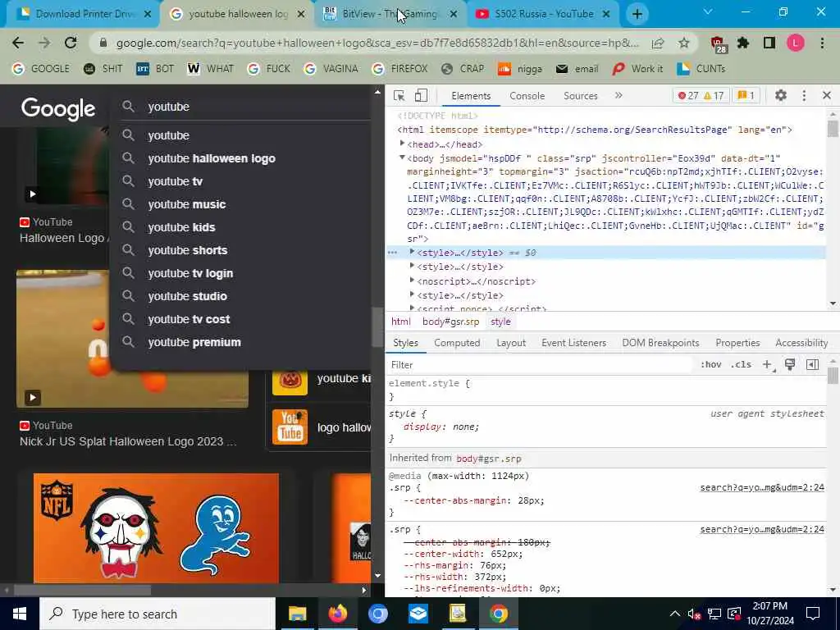
Task: Switch to the S502 Russia - YouTube tab
Action: [x=543, y=14]
